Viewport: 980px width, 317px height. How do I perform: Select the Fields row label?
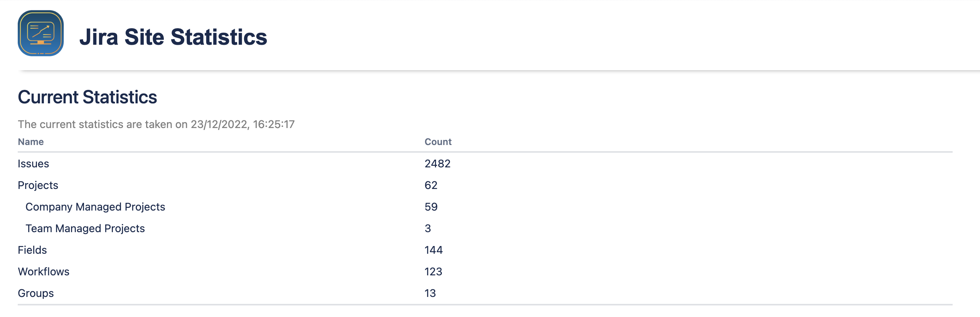[32, 250]
